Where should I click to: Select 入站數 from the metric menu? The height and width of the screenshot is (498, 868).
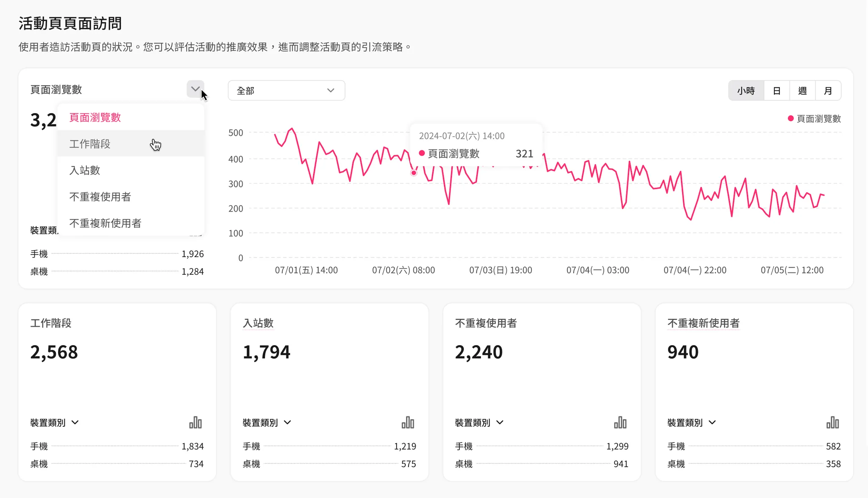85,170
